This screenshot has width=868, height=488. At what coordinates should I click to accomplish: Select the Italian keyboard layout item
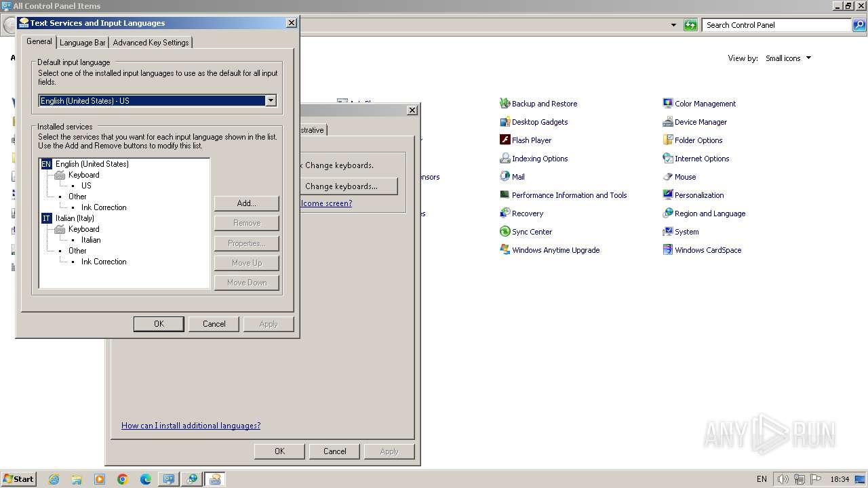91,240
